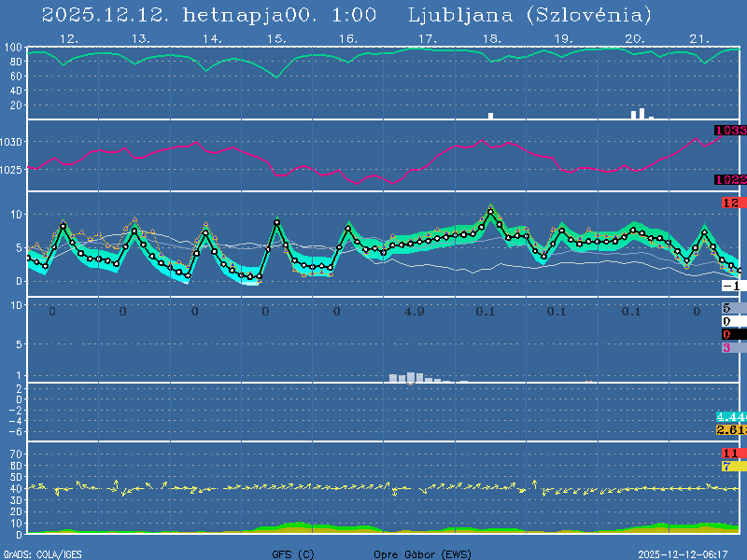The width and height of the screenshot is (747, 560).
Task: Select day 18 on the date axis
Action: (492, 39)
